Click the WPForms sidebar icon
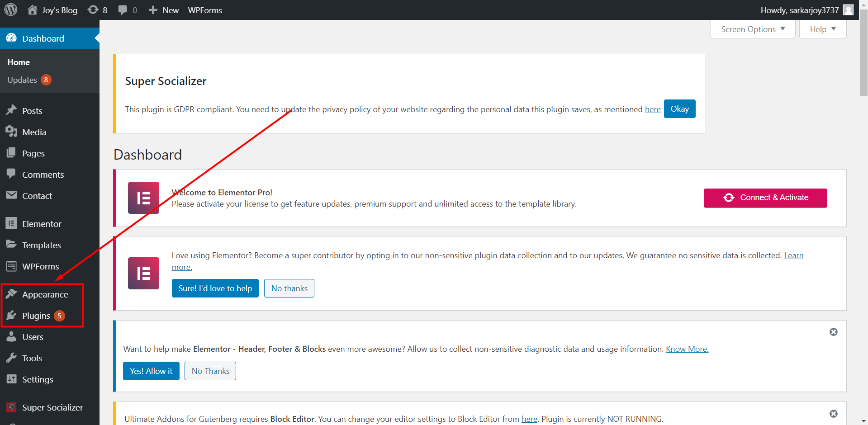Image resolution: width=868 pixels, height=425 pixels. point(12,266)
